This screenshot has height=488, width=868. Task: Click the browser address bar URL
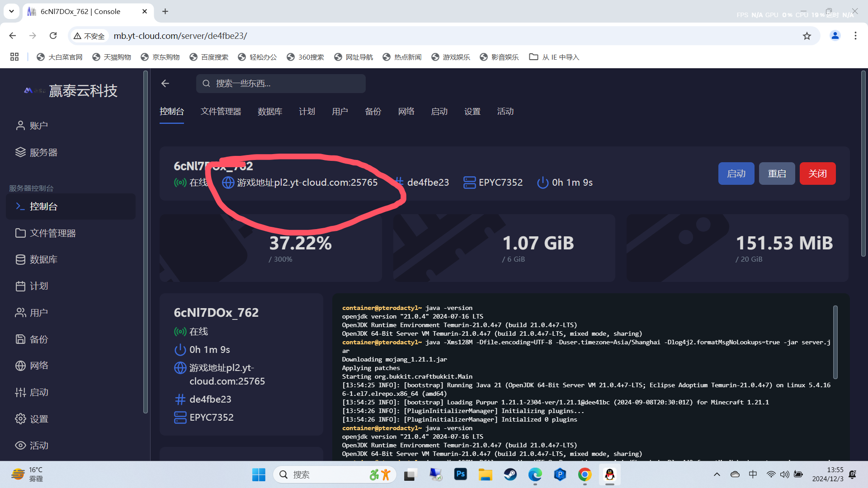point(180,36)
